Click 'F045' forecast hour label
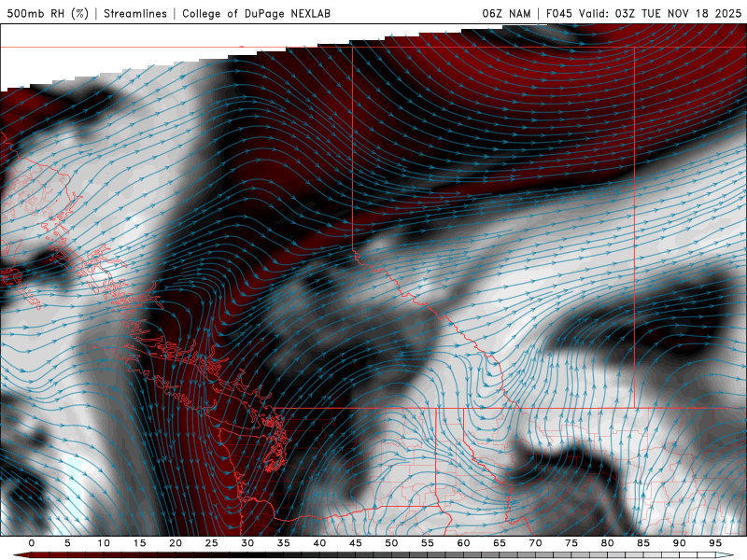The width and height of the screenshot is (747, 560). [x=559, y=13]
